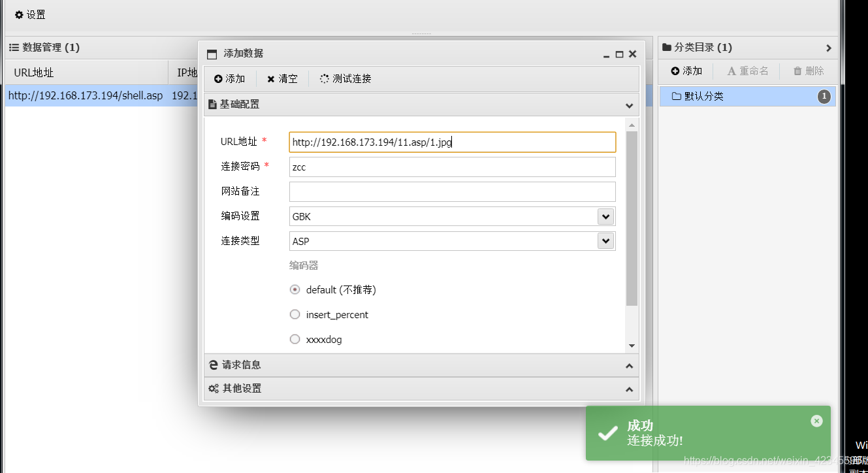Click the dialog scrollbar up arrow
The width and height of the screenshot is (868, 473).
click(x=632, y=125)
